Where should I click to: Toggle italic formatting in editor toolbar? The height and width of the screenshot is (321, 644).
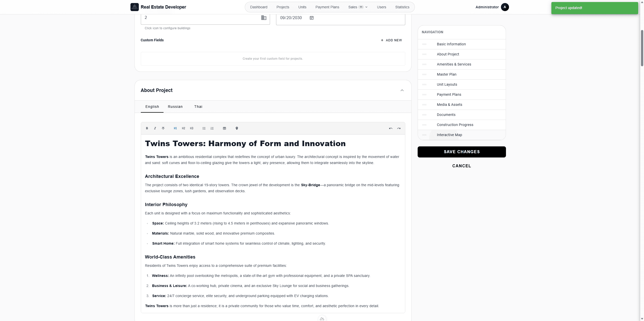point(155,128)
